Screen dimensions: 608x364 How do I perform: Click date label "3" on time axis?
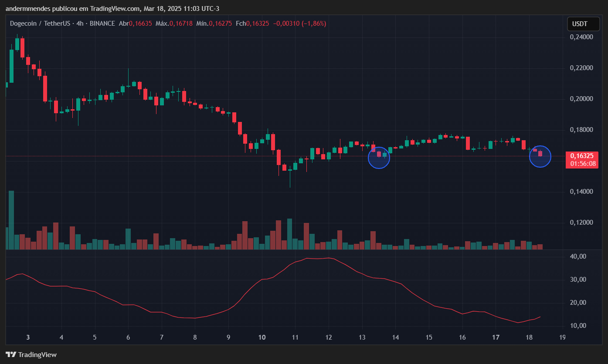(x=28, y=337)
